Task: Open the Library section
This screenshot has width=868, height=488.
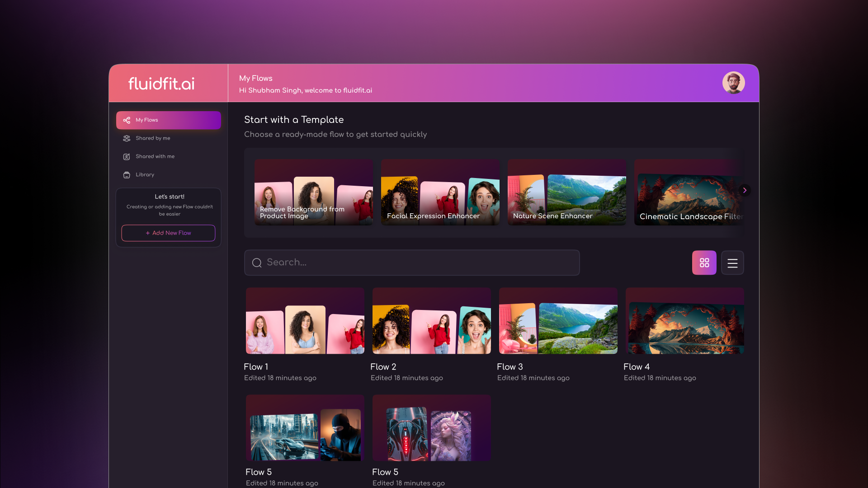Action: click(x=169, y=175)
